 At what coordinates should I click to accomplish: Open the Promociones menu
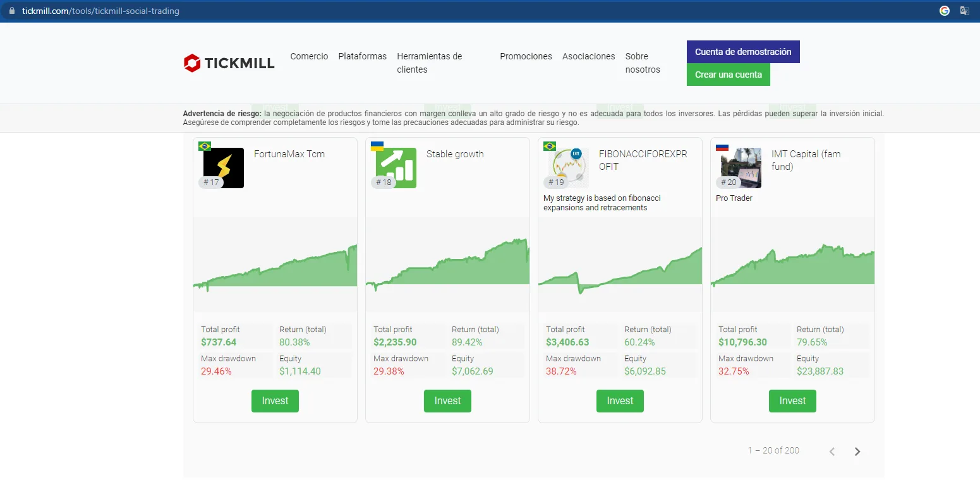click(x=526, y=56)
